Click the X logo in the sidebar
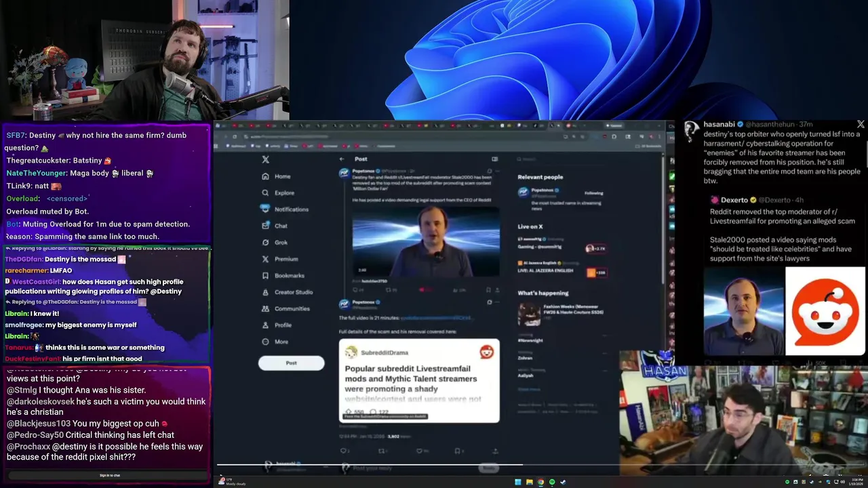Viewport: 868px width, 488px height. pyautogui.click(x=266, y=159)
